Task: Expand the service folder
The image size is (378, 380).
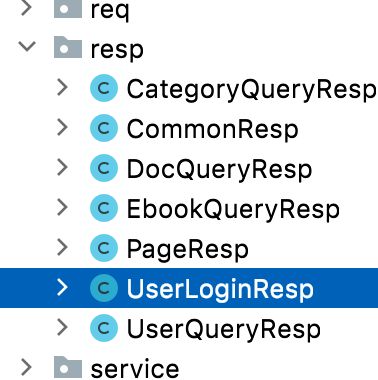Action: point(26,367)
